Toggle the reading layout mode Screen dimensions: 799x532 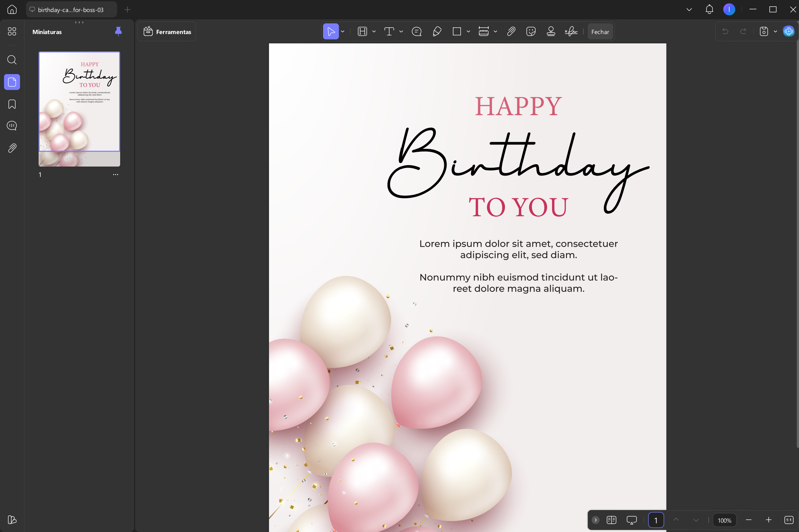tap(611, 520)
